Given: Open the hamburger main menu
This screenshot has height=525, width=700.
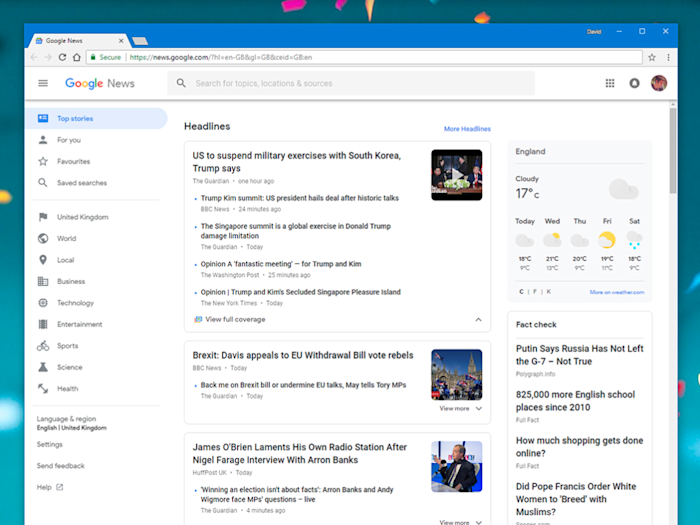Looking at the screenshot, I should (43, 83).
